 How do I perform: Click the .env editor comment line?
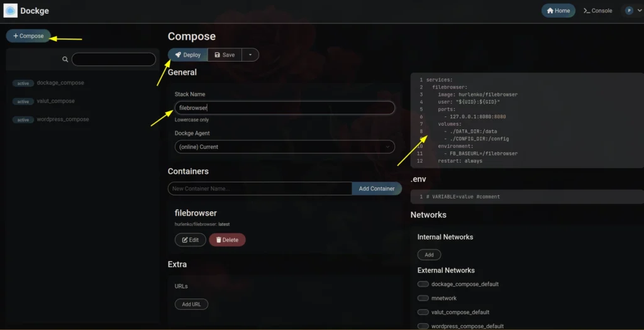tap(463, 197)
